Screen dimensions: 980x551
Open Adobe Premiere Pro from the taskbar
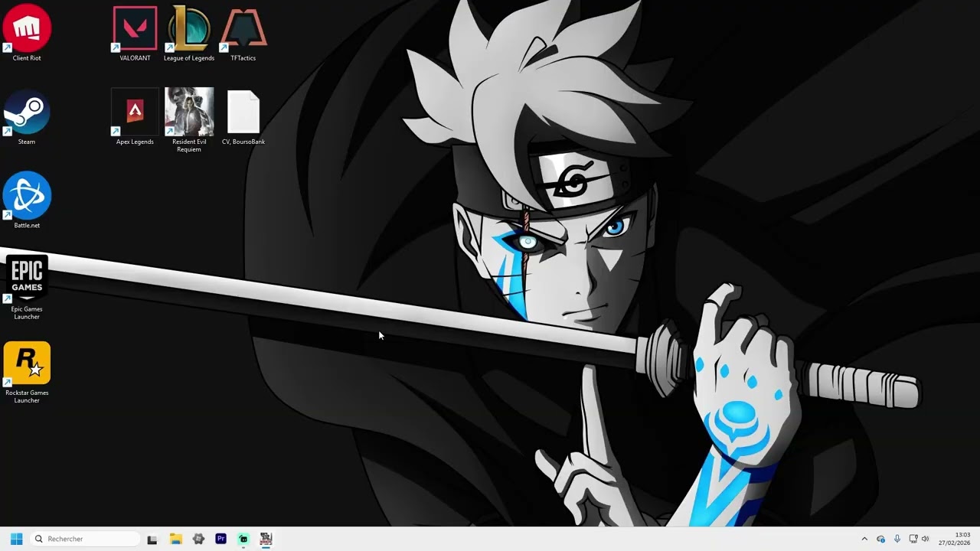(220, 539)
